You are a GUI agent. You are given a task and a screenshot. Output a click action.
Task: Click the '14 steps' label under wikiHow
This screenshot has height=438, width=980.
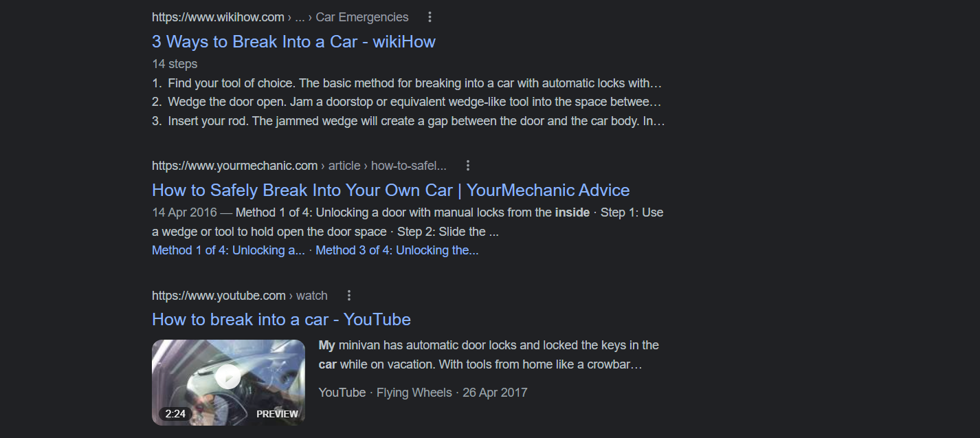[175, 64]
